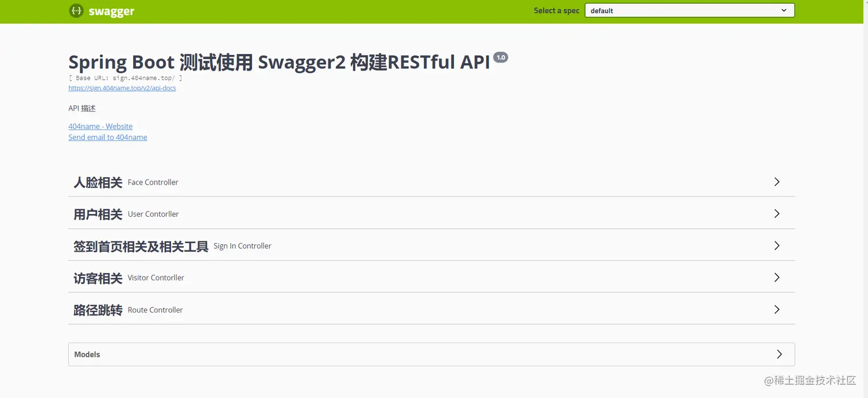Image resolution: width=868 pixels, height=398 pixels.
Task: Click the 路径跳转 tag heading
Action: pos(98,310)
